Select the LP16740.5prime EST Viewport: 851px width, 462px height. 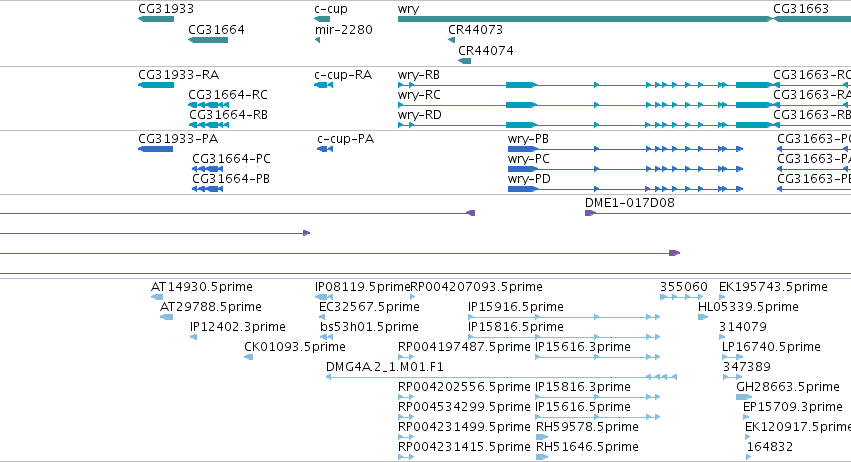[732, 357]
